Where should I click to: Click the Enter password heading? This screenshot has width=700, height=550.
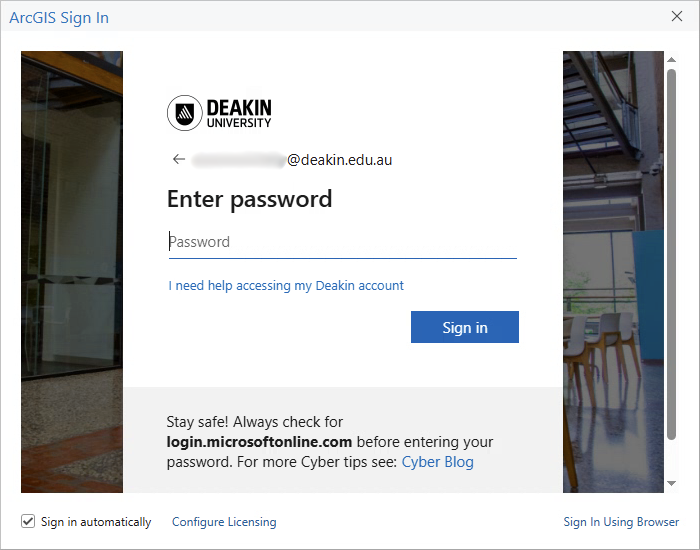(250, 199)
